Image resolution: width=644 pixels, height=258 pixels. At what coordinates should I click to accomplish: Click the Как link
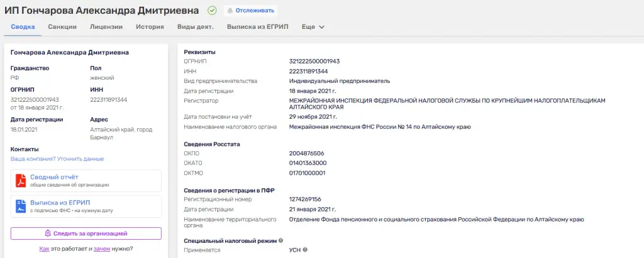44,249
